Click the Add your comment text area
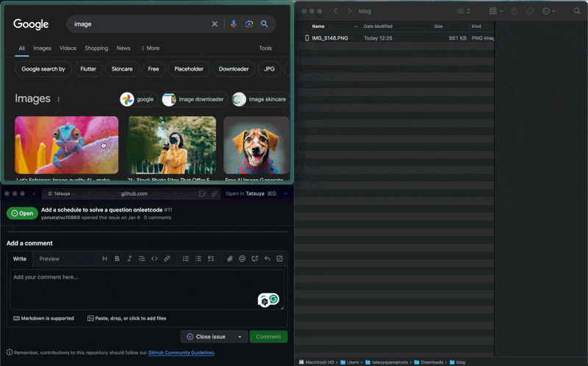588x366 pixels. pyautogui.click(x=146, y=289)
